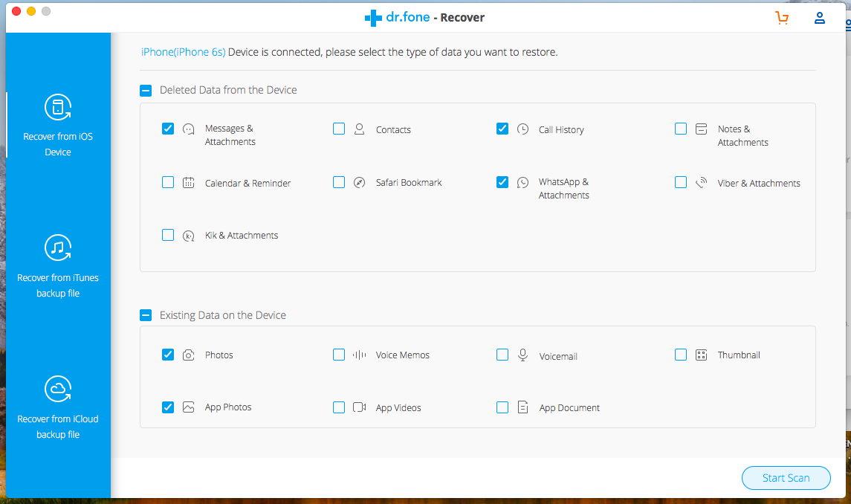The width and height of the screenshot is (851, 504).
Task: Open the user account profile icon
Action: (820, 18)
